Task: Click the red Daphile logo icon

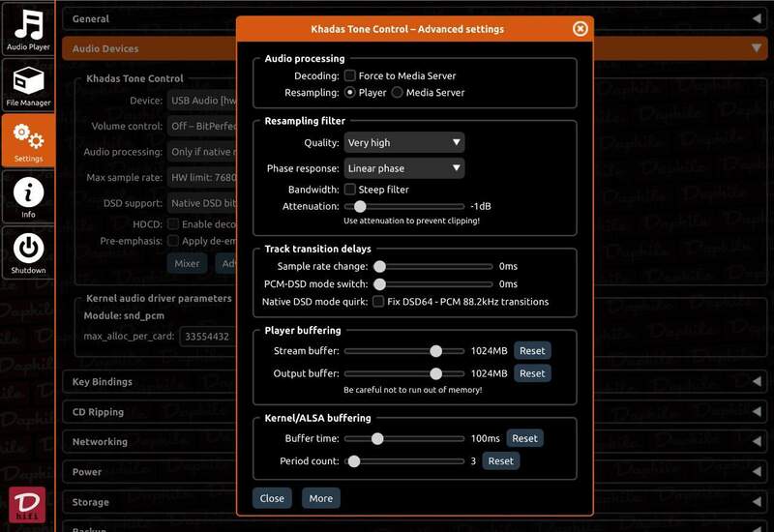Action: click(27, 506)
